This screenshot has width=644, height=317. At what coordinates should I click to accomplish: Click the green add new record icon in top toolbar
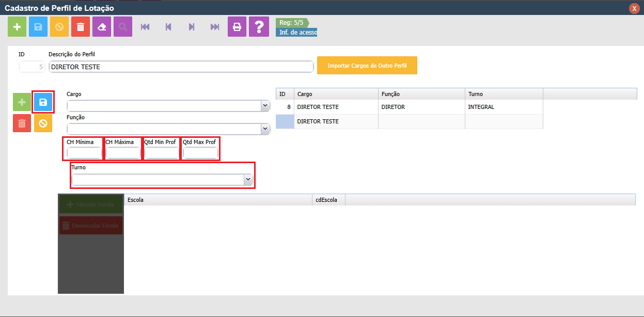pos(17,27)
